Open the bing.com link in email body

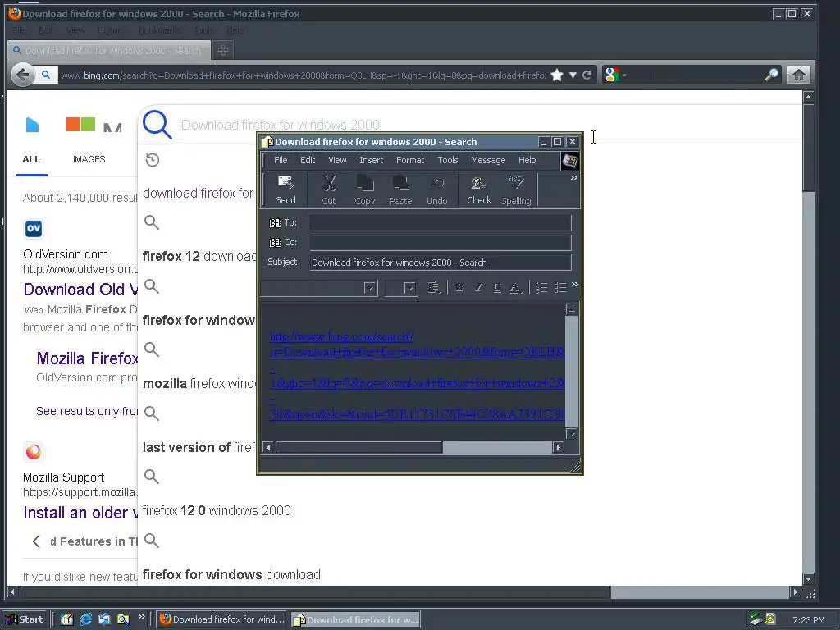click(416, 375)
